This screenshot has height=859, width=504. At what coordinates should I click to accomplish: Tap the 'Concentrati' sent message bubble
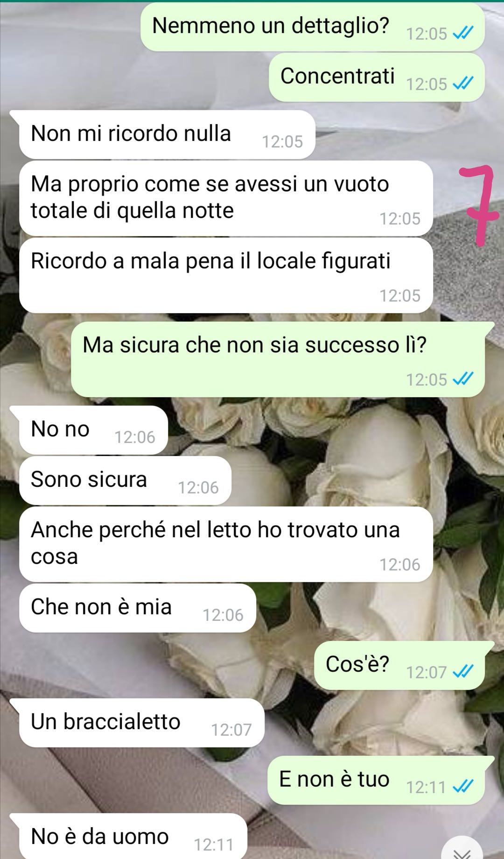point(377,77)
